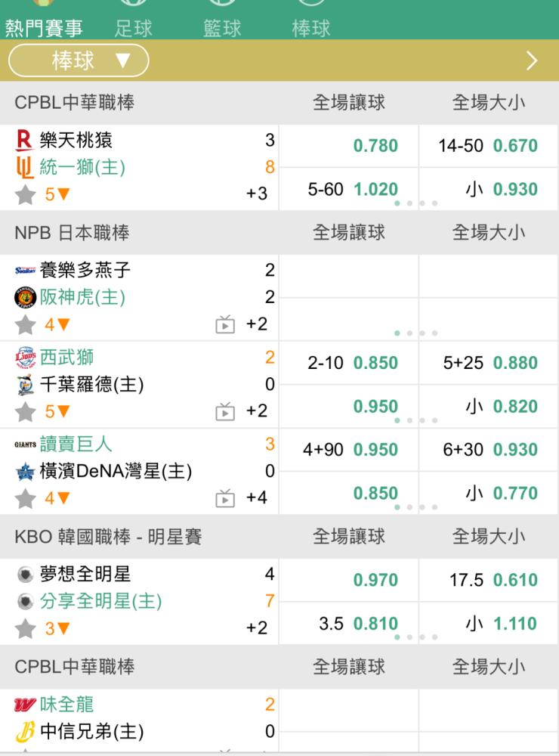Toggle star for 西武獅 vs 千葉羅德 game
559x756 pixels.
pos(26,412)
